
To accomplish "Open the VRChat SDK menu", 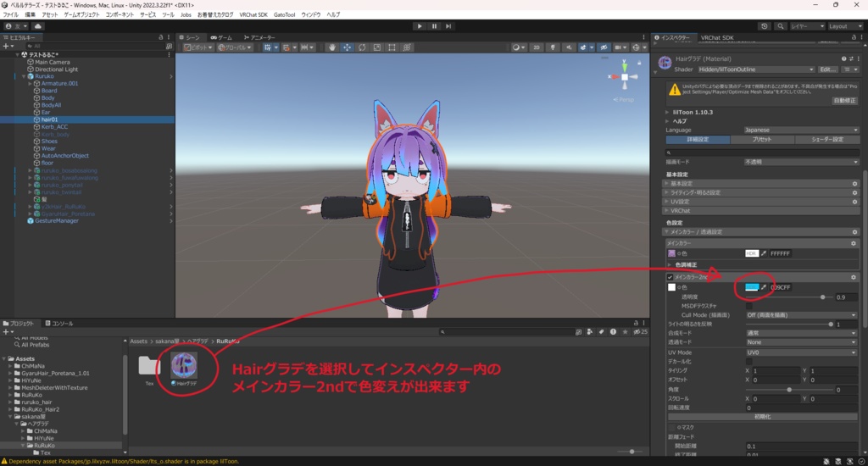I will pyautogui.click(x=253, y=15).
